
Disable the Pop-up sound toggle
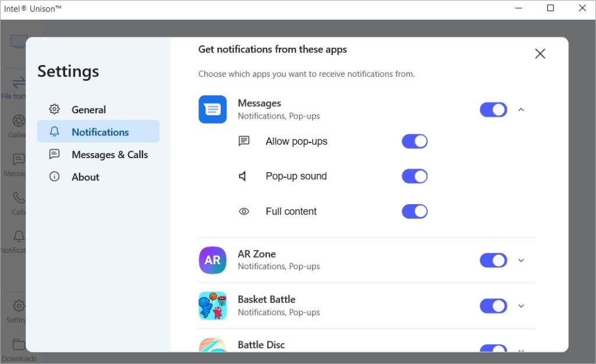point(414,176)
